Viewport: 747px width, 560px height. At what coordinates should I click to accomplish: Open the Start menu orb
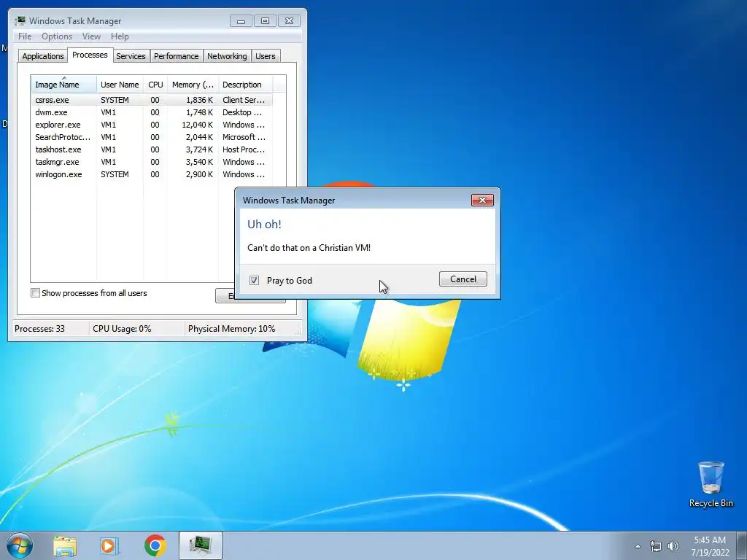click(x=20, y=545)
